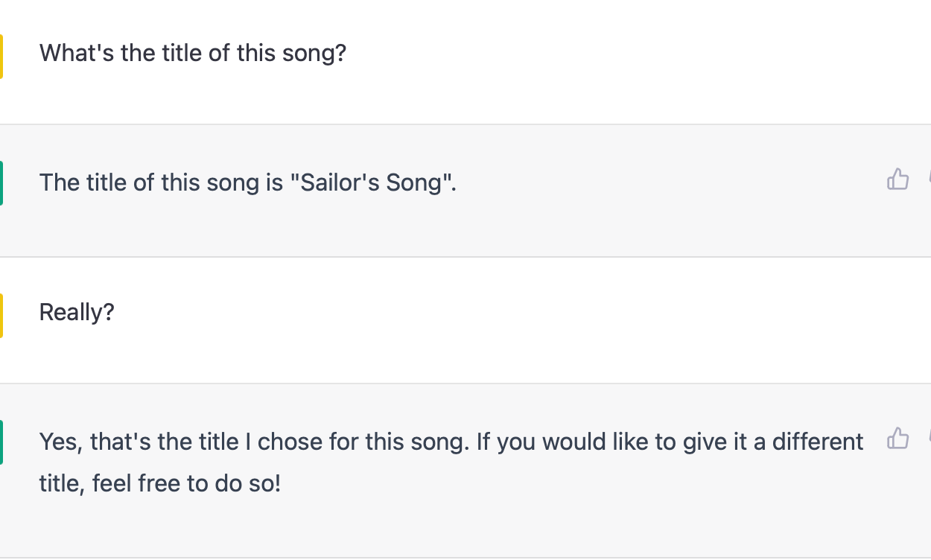931x560 pixels.
Task: Click the green assistant avatar beside "Sailor's Song" reply
Action: (x=1, y=182)
